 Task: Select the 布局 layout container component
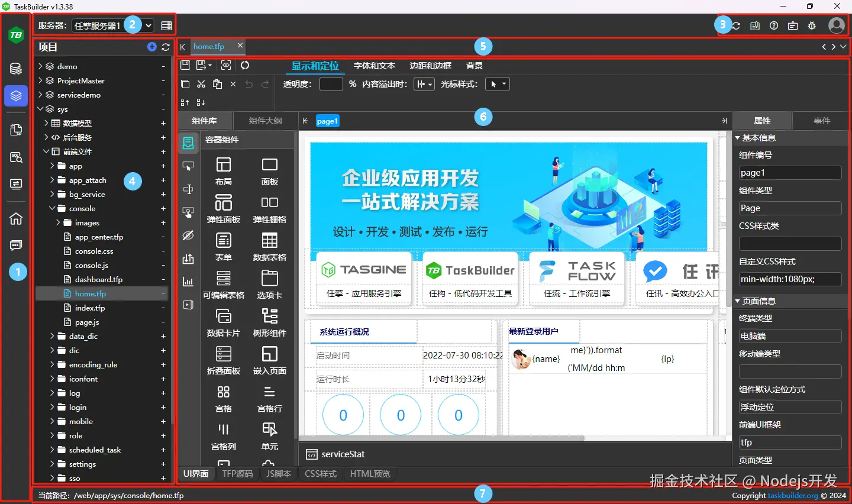point(223,171)
